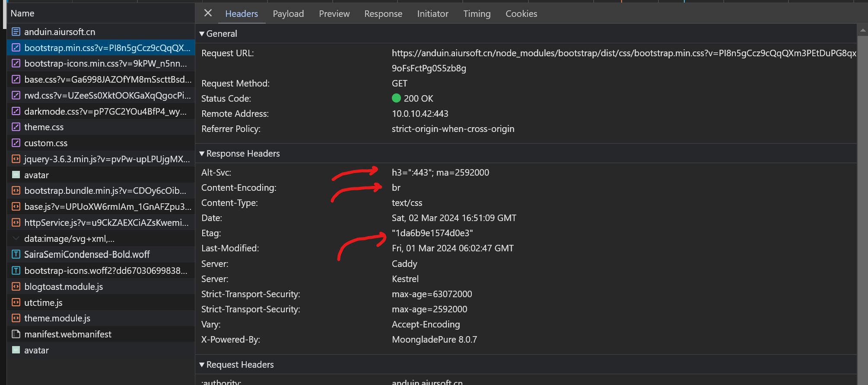
Task: Click the font icon beside SairaSemiCondensed-Bold.woff
Action: [16, 254]
